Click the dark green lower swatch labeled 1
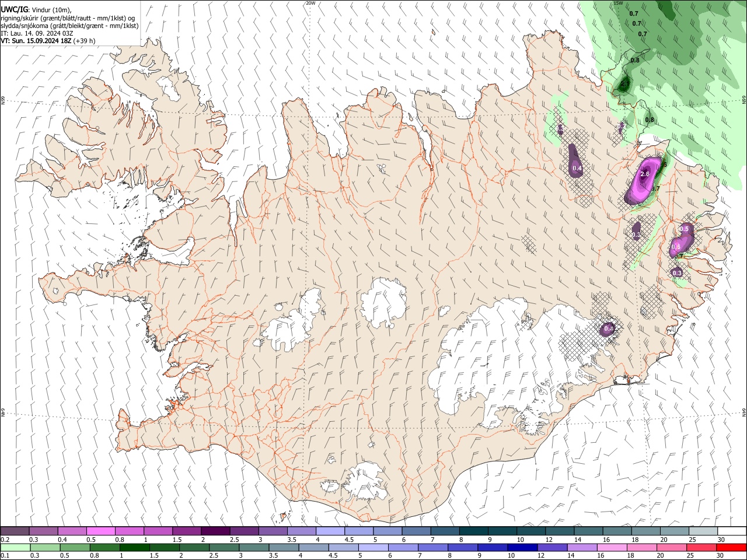Image resolution: width=747 pixels, height=560 pixels. point(134,547)
